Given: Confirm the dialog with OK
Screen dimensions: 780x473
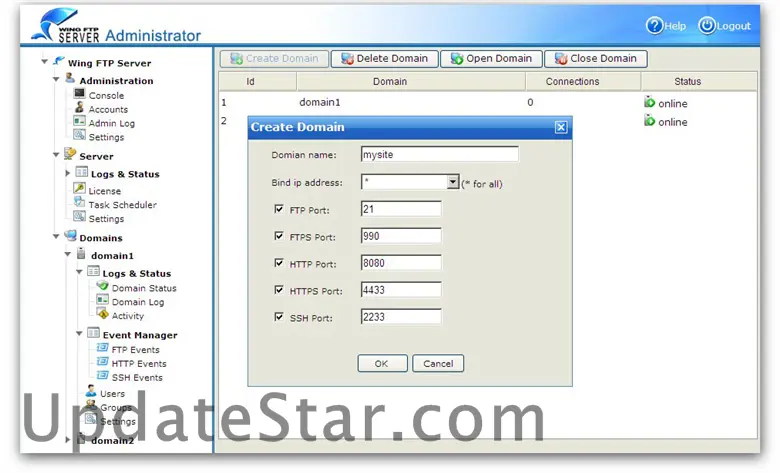Looking at the screenshot, I should click(x=382, y=364).
